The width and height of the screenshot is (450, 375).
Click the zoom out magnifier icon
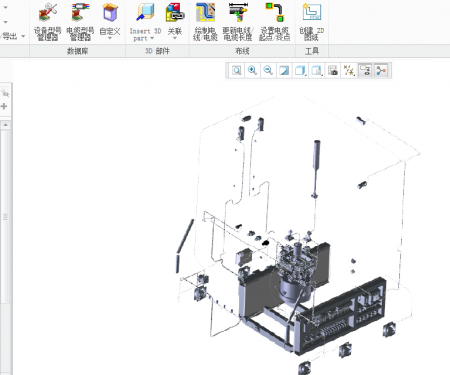[268, 70]
